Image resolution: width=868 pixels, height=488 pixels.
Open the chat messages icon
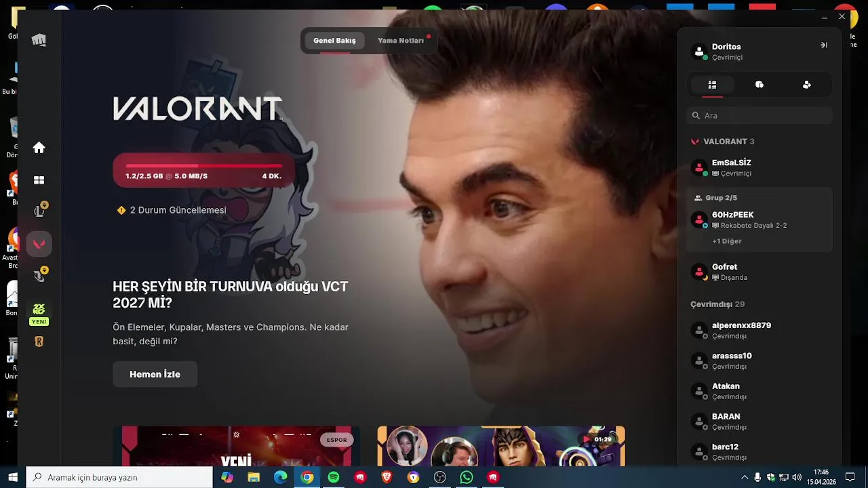pyautogui.click(x=759, y=85)
